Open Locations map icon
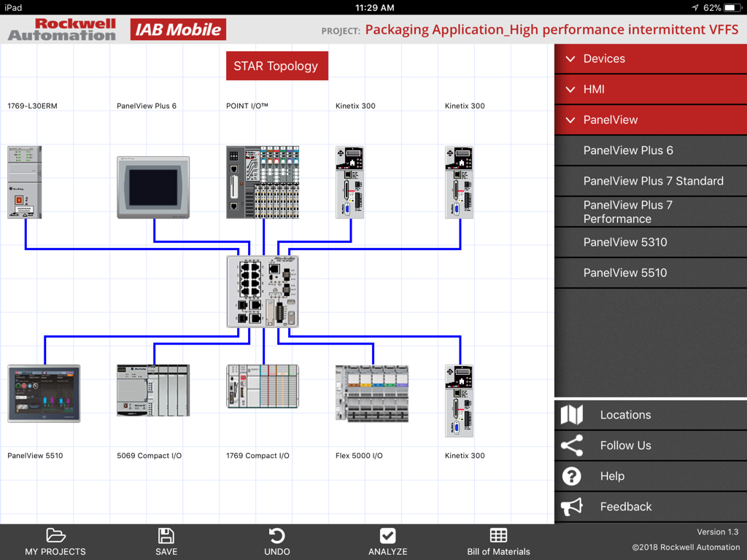Screen dimensions: 747x560 [x=572, y=414]
